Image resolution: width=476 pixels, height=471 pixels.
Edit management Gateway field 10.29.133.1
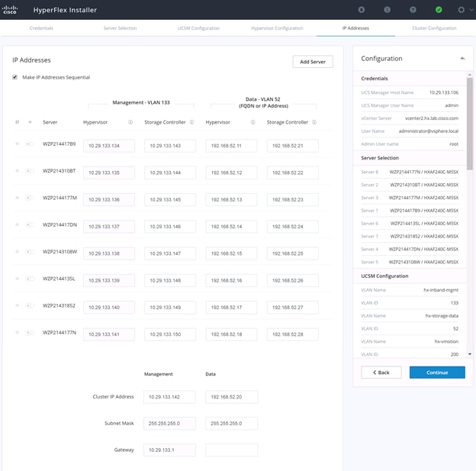(x=169, y=450)
